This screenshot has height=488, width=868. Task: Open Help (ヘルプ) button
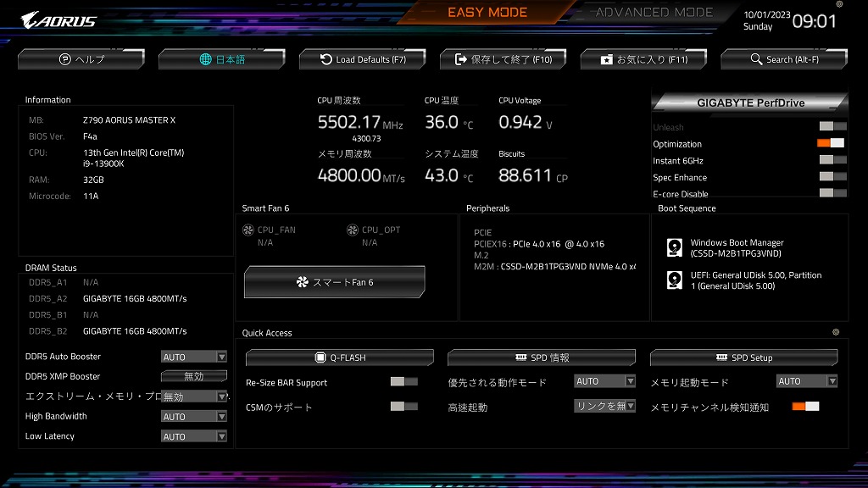[x=81, y=59]
